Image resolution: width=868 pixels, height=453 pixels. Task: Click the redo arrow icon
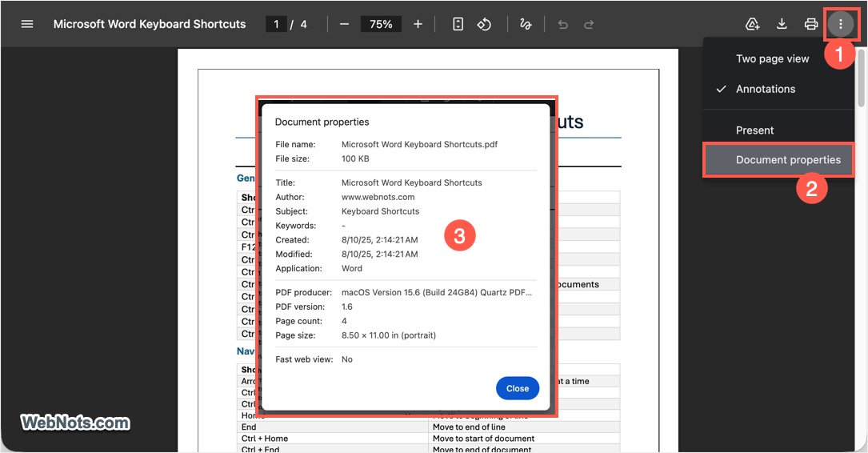(x=589, y=24)
